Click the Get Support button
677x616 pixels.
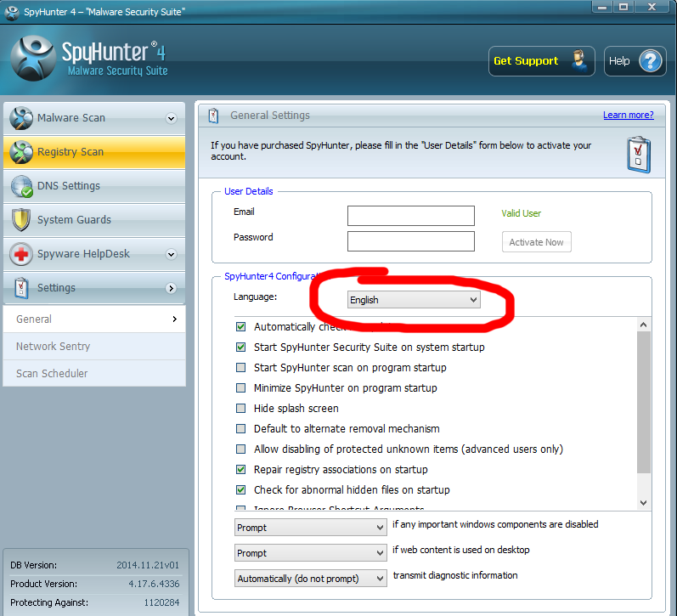[x=541, y=61]
